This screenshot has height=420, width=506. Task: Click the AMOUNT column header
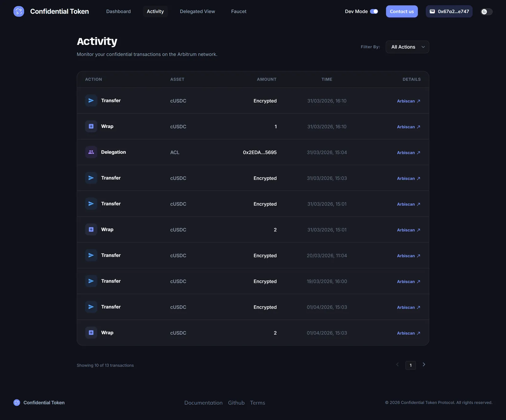(x=267, y=79)
